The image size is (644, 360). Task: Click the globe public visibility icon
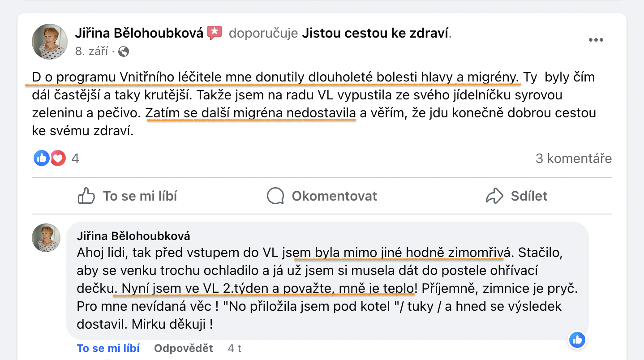[124, 51]
